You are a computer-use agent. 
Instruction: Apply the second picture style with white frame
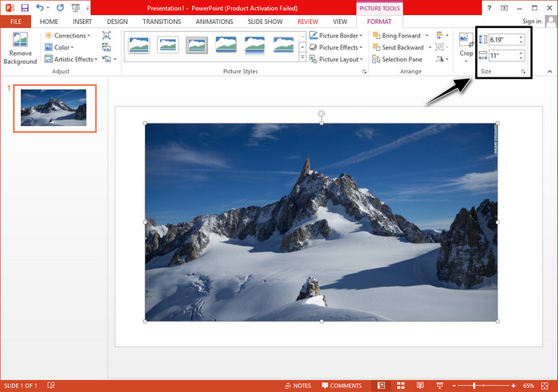(168, 45)
